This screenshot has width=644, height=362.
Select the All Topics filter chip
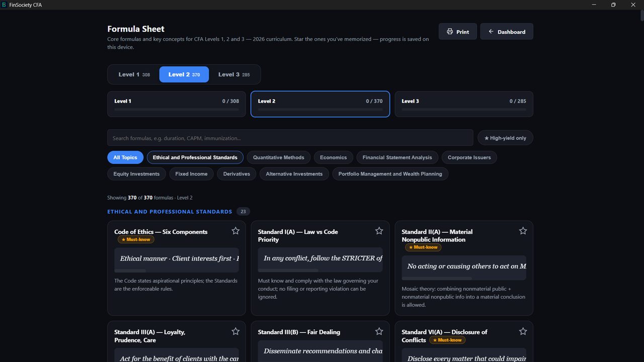click(125, 157)
